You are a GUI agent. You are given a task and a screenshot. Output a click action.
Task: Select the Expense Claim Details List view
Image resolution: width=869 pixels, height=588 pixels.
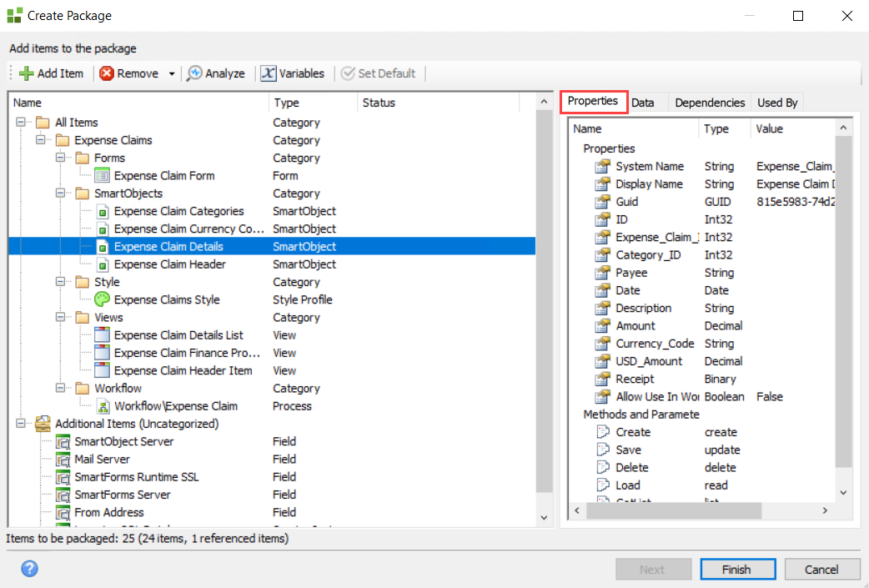pos(178,335)
